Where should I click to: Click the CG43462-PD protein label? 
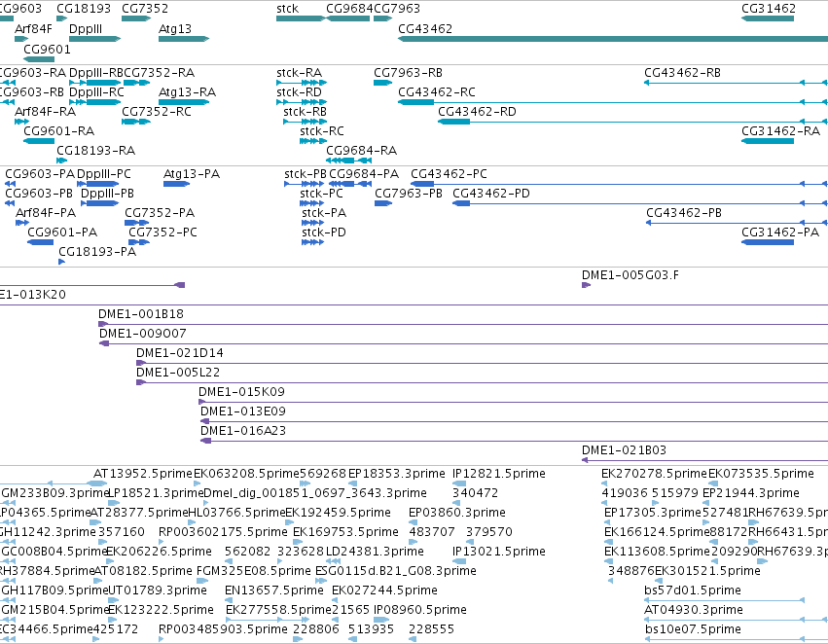(491, 194)
